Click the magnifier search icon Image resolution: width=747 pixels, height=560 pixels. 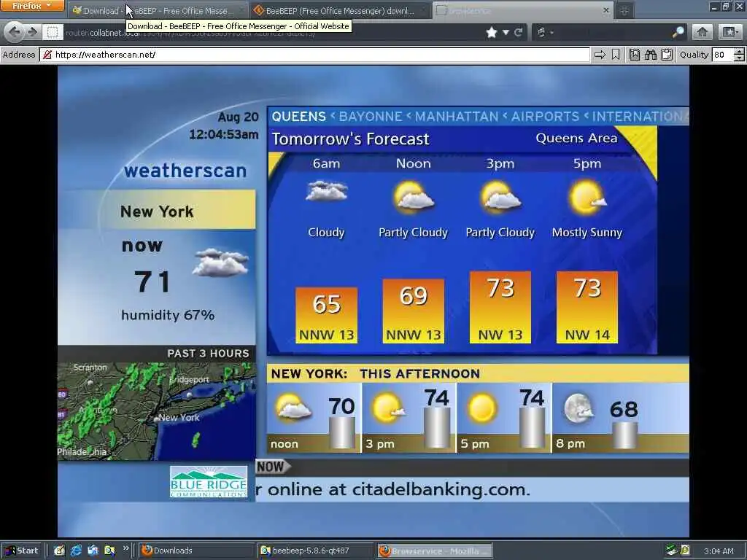click(678, 32)
